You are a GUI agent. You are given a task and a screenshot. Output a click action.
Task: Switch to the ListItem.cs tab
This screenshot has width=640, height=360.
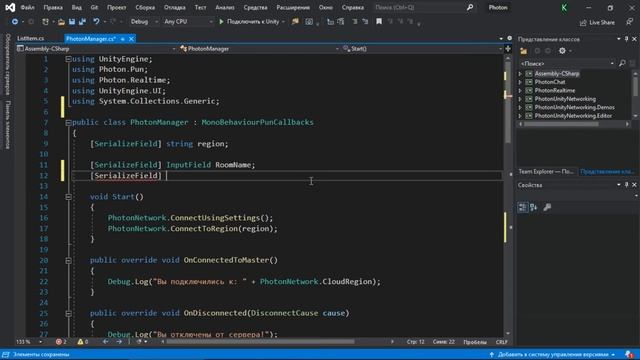pos(31,38)
